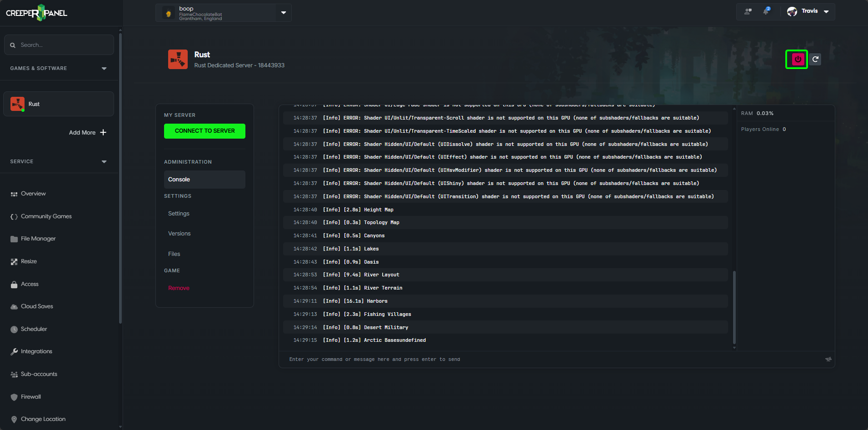868x430 pixels.
Task: Click the File Manager folder icon
Action: pyautogui.click(x=14, y=239)
